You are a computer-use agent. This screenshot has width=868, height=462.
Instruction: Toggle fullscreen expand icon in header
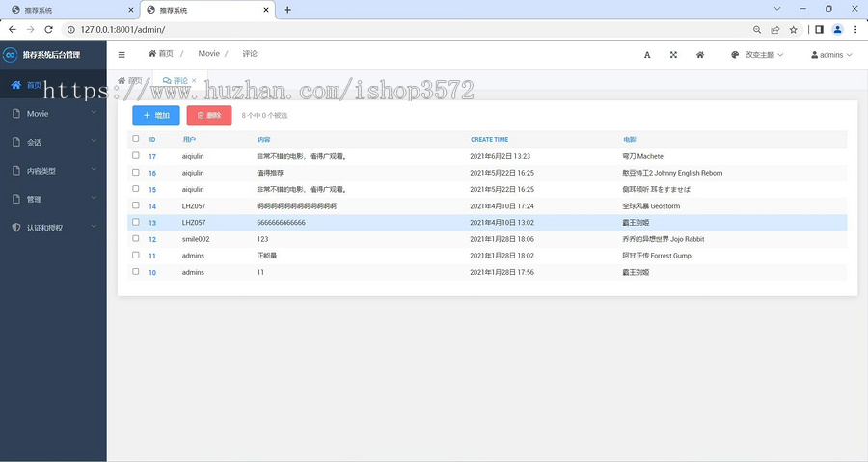click(x=674, y=55)
